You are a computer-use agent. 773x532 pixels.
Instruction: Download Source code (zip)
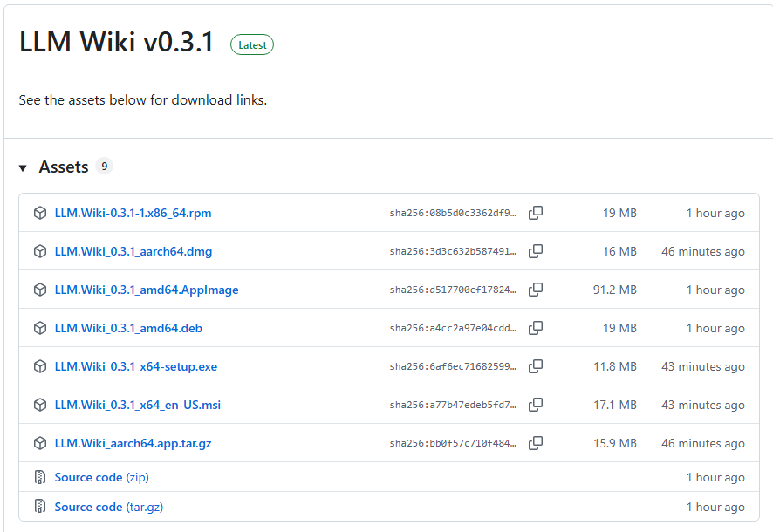coord(101,477)
